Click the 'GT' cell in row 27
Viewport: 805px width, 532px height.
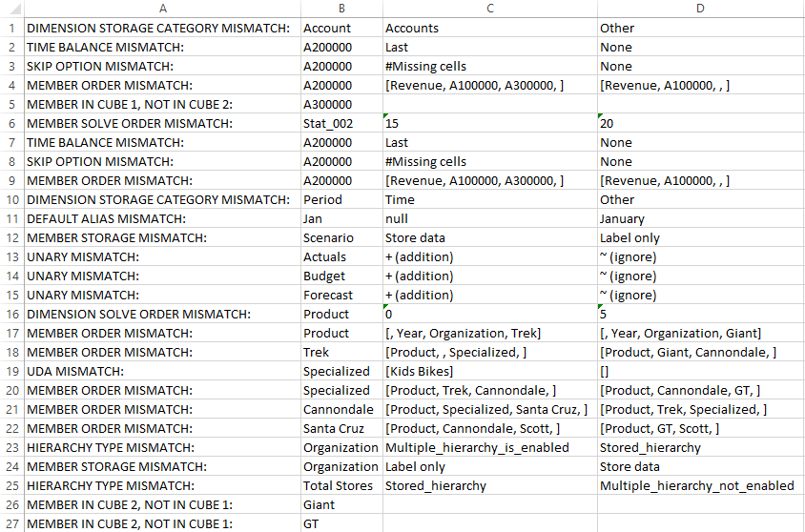click(x=341, y=524)
